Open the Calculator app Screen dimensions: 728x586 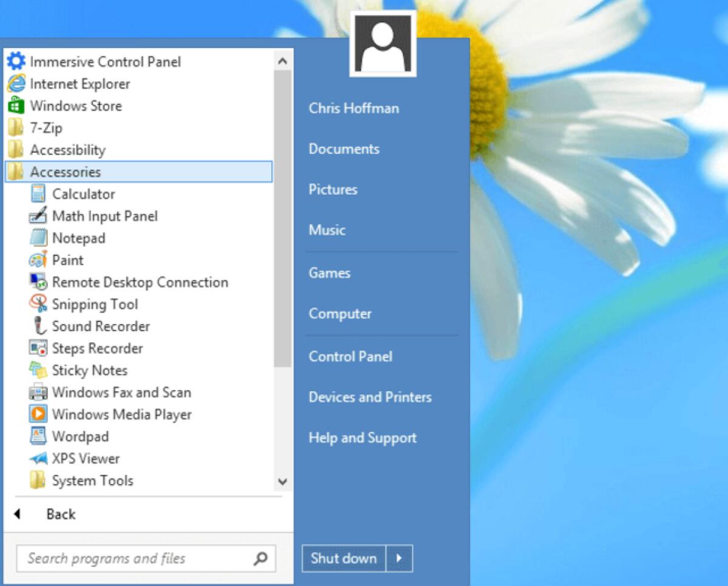(x=83, y=194)
